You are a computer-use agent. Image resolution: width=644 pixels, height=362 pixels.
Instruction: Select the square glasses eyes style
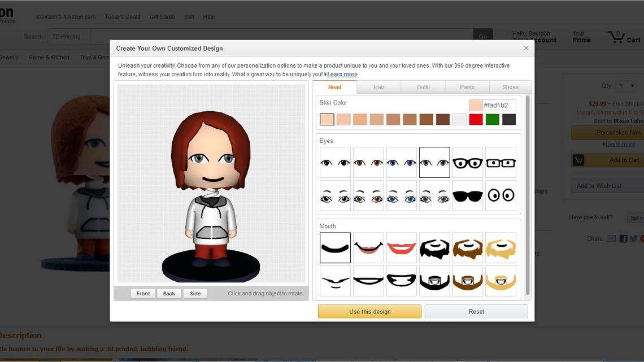point(501,162)
